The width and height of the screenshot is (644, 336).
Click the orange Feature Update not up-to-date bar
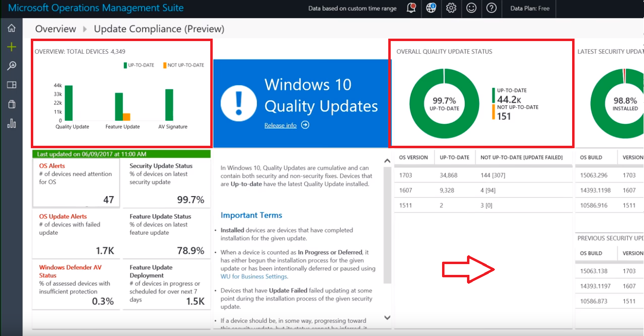pos(126,117)
